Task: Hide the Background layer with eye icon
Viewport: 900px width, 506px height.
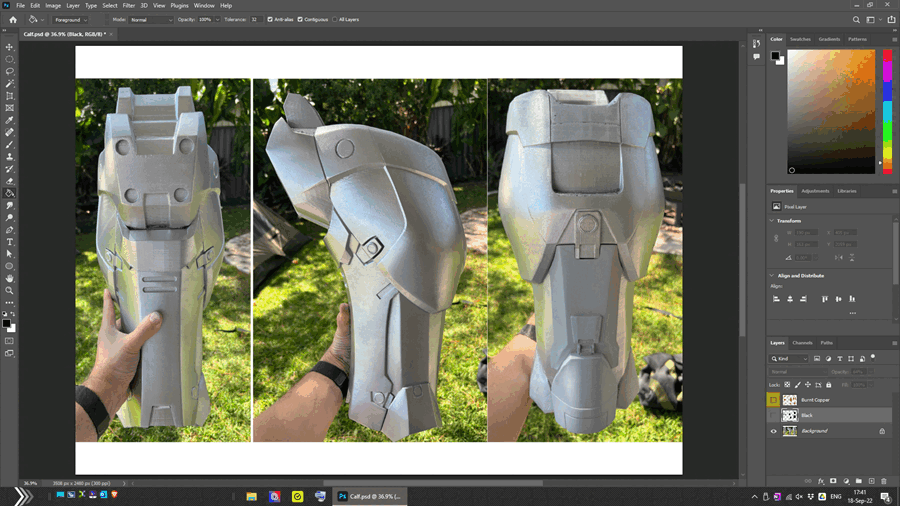Action: point(773,431)
